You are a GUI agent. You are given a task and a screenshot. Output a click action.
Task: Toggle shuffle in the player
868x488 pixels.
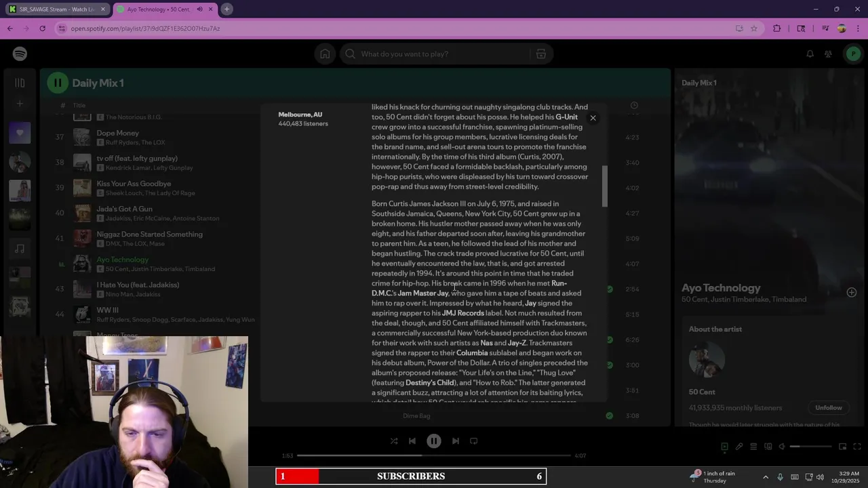(394, 441)
